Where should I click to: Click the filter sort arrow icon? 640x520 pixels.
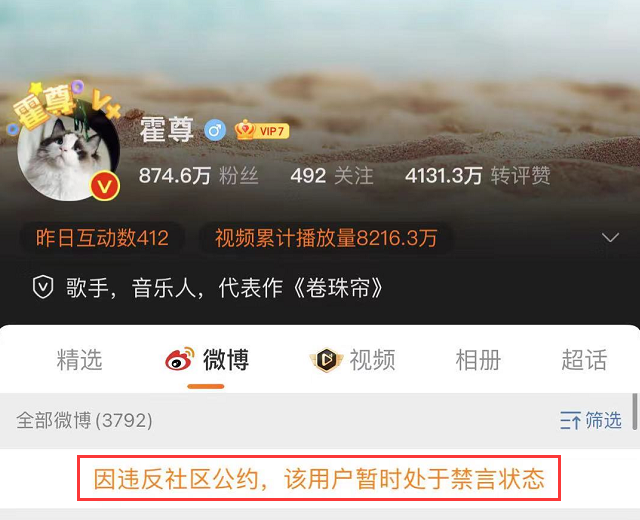click(x=570, y=420)
